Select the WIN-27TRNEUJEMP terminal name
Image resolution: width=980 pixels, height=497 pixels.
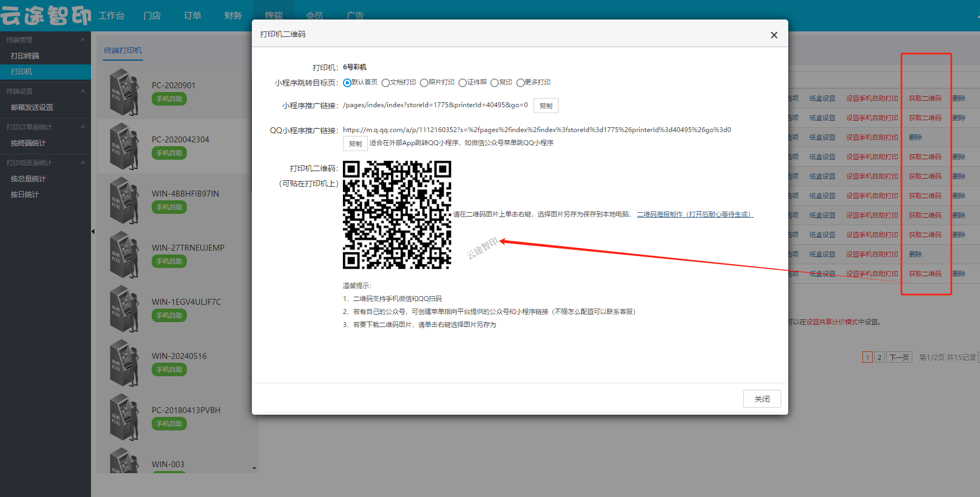(x=188, y=248)
